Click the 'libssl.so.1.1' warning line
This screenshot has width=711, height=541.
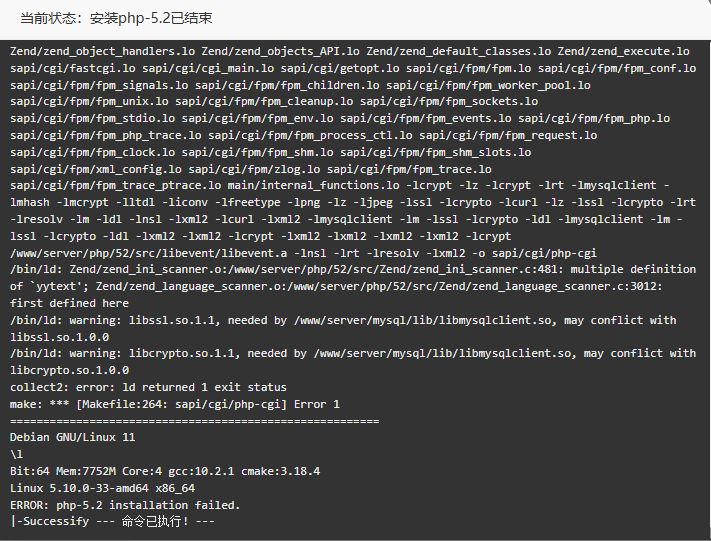(343, 321)
